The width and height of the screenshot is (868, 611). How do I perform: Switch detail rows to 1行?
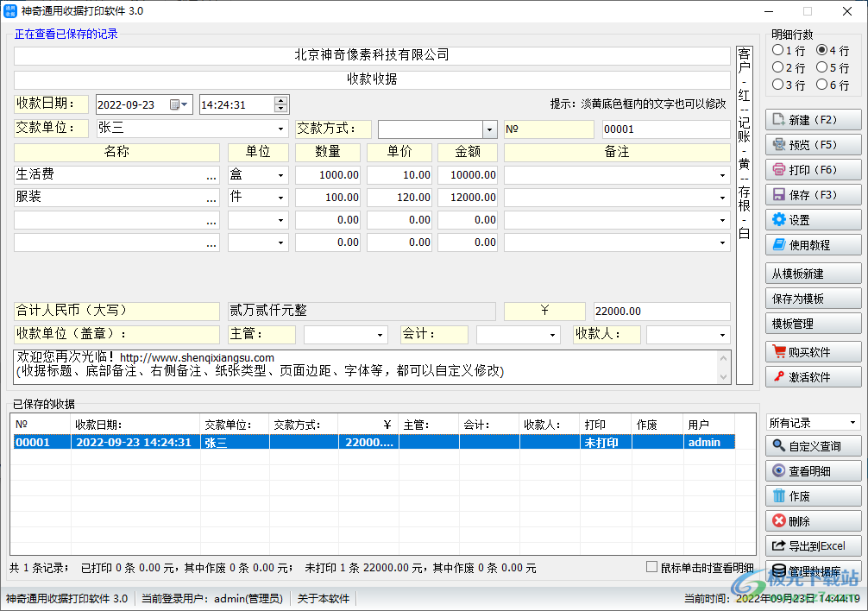pos(779,50)
